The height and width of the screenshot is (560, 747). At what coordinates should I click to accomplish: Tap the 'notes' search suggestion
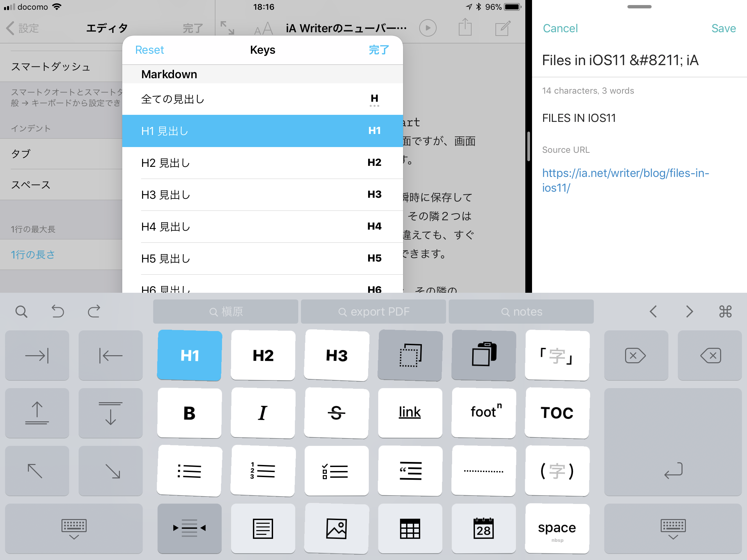click(521, 312)
